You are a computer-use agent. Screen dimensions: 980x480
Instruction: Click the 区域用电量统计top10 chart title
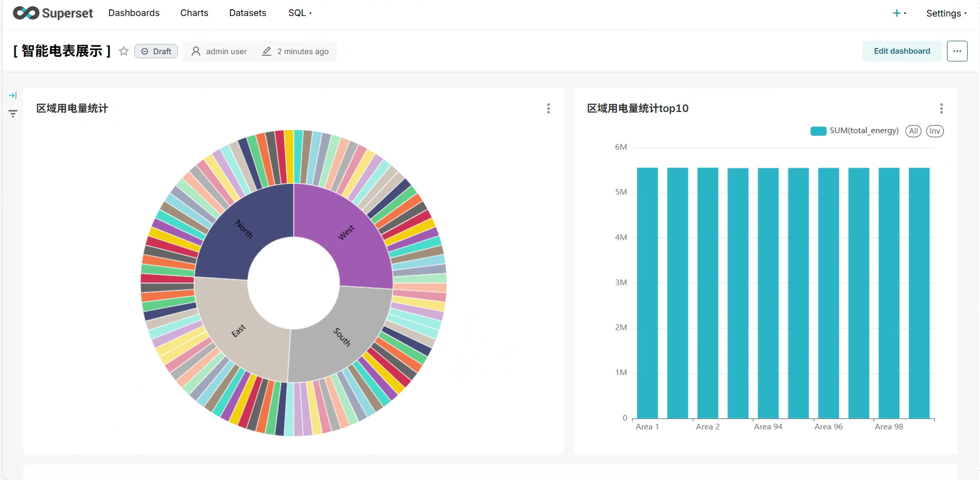coord(638,108)
